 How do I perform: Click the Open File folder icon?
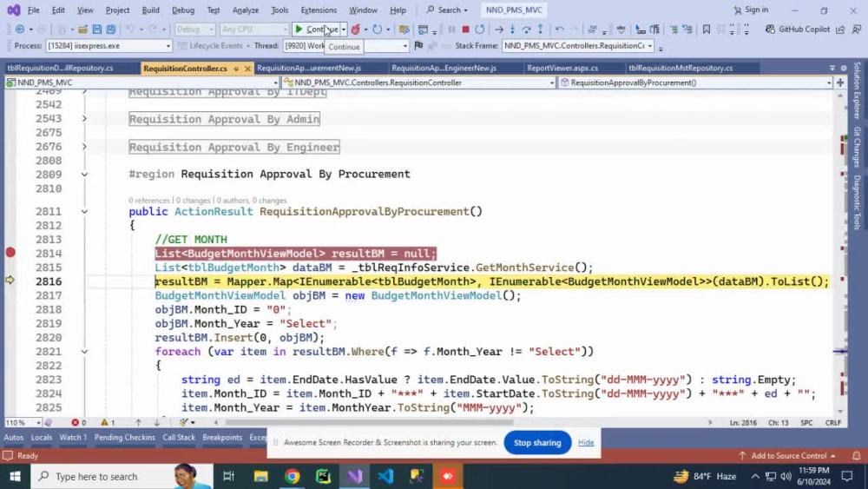tap(82, 29)
